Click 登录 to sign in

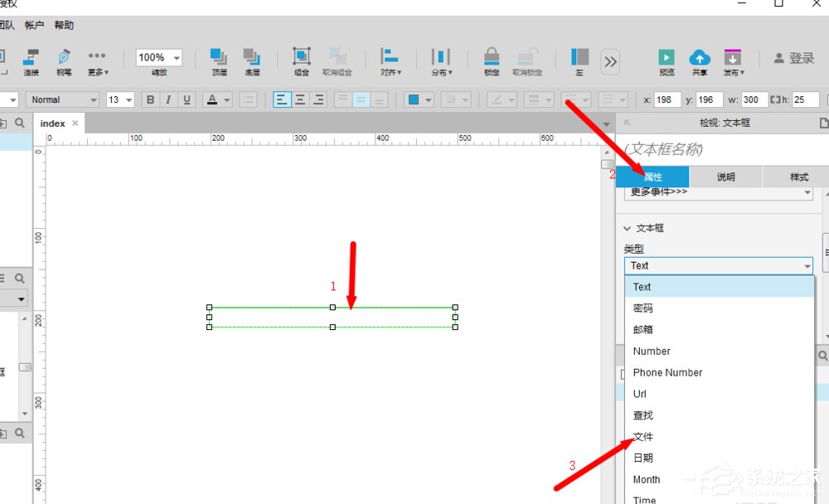point(794,58)
